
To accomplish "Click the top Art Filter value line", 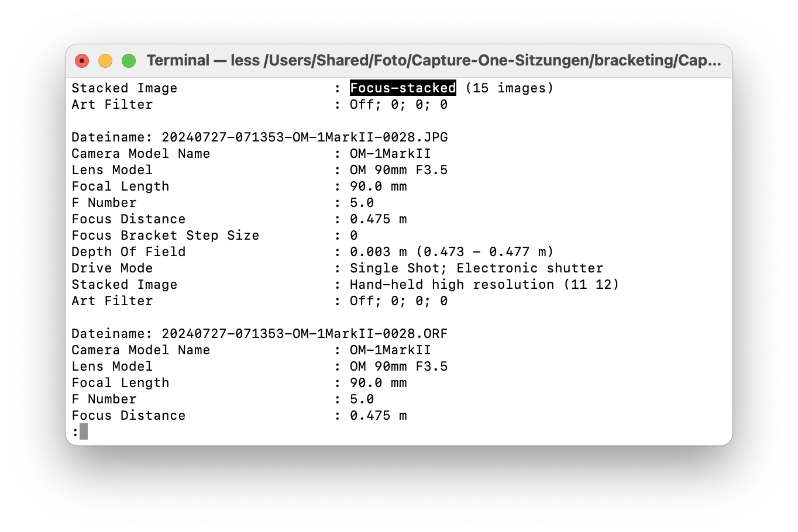I will click(x=399, y=105).
